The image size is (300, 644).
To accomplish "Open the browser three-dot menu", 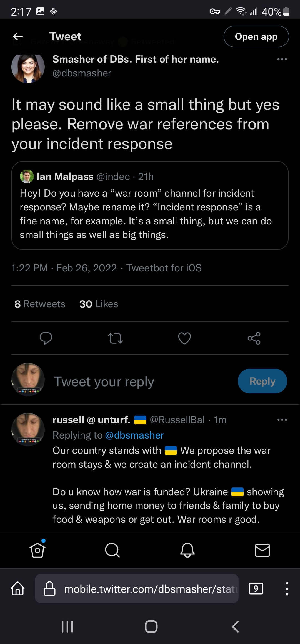I will pyautogui.click(x=287, y=589).
